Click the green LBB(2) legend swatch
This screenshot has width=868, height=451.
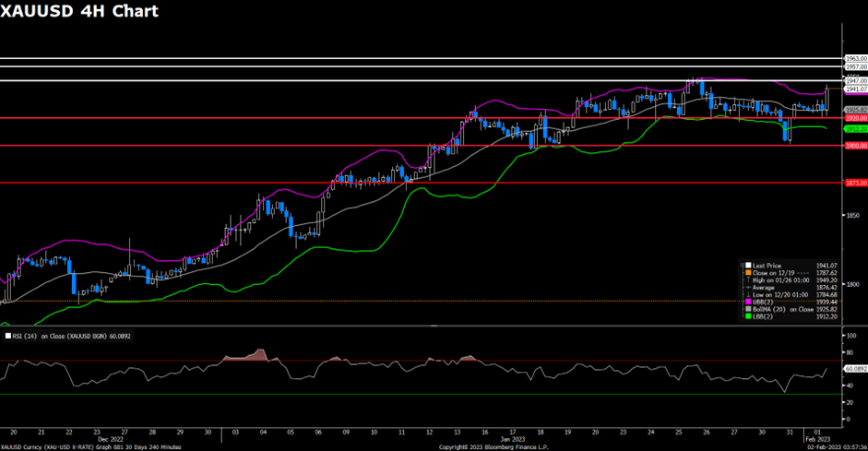[x=748, y=317]
